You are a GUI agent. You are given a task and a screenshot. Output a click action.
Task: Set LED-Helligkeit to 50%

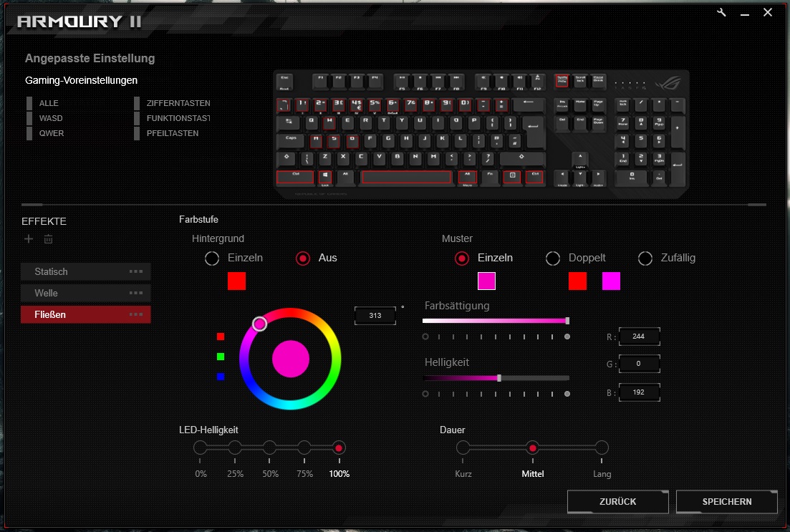pyautogui.click(x=270, y=446)
